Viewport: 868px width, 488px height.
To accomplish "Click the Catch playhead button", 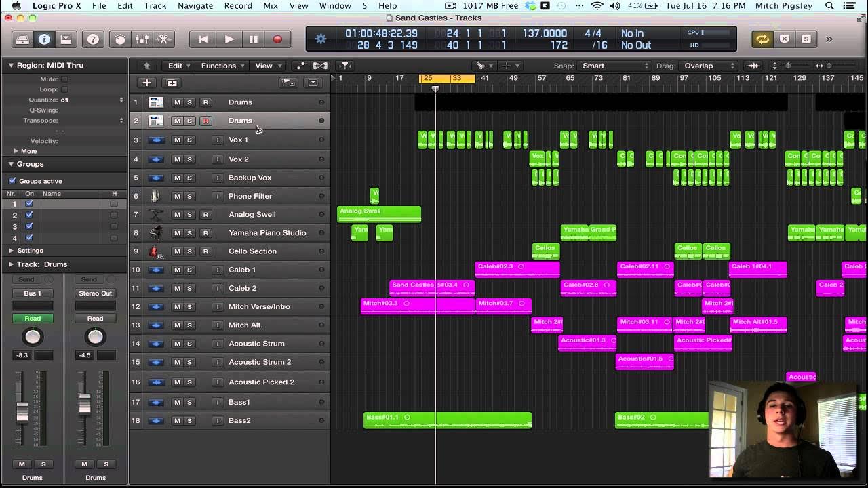I will pos(345,66).
